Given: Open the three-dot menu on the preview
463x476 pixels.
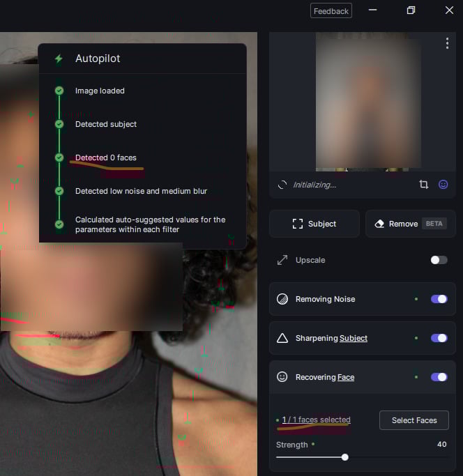Looking at the screenshot, I should (447, 44).
